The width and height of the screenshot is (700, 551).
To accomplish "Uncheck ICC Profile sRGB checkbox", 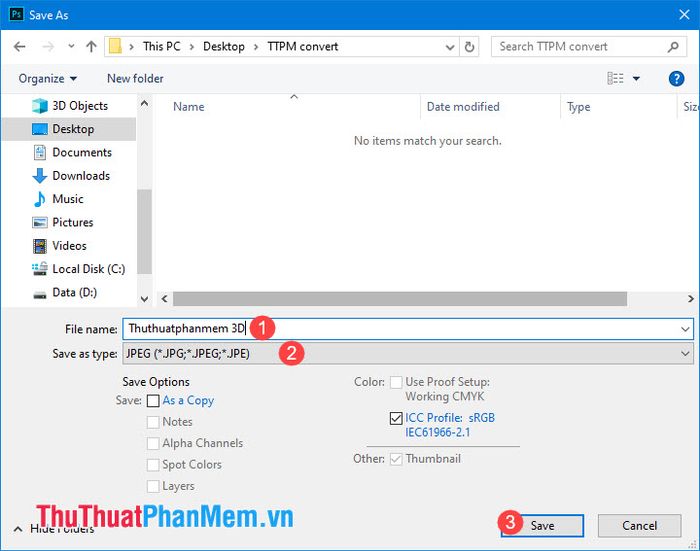I will point(396,418).
